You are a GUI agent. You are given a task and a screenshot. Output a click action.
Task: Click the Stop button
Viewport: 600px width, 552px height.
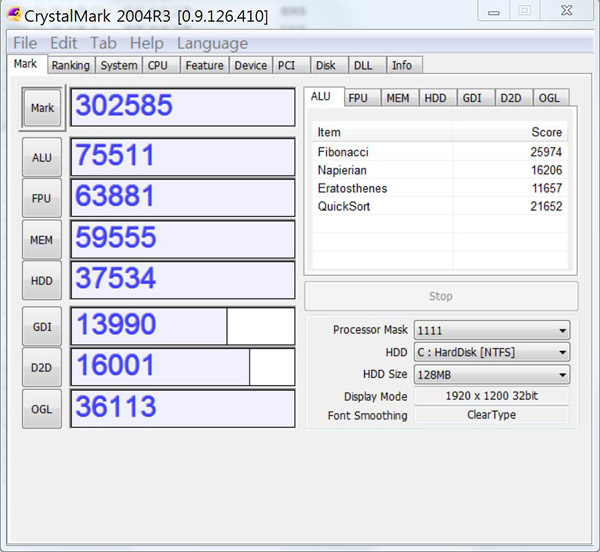pos(441,296)
